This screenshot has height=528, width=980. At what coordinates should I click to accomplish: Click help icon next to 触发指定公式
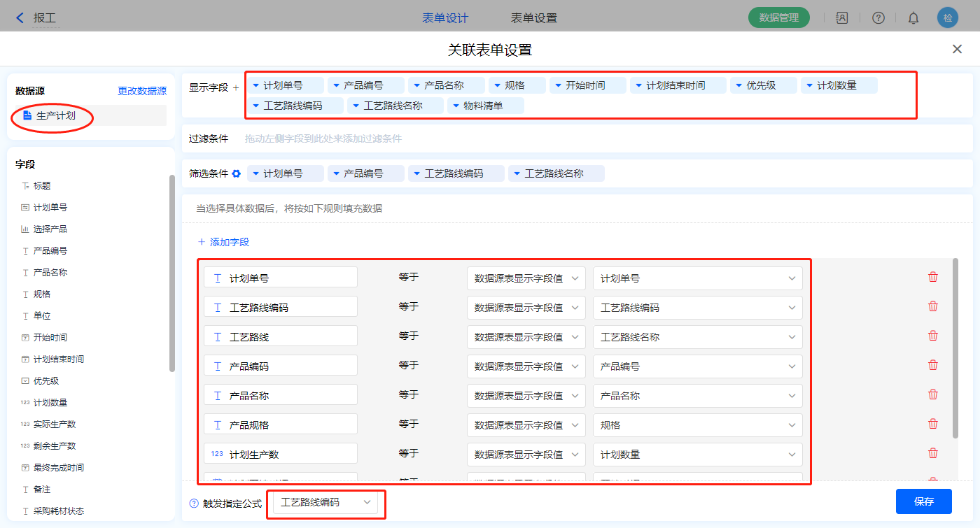click(194, 503)
